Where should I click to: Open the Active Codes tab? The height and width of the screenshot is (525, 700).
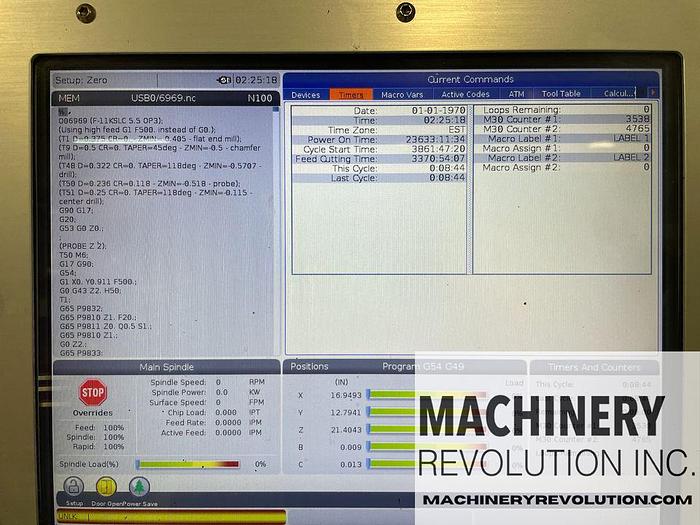click(465, 94)
